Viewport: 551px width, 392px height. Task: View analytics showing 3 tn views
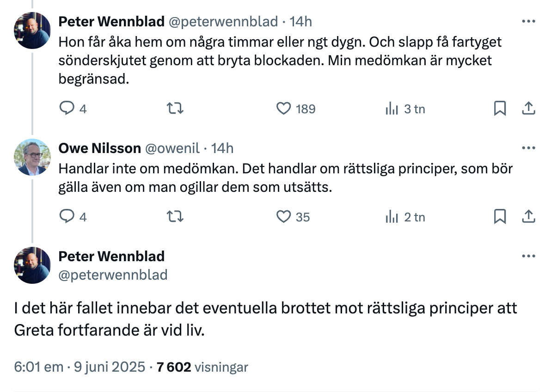pyautogui.click(x=405, y=109)
